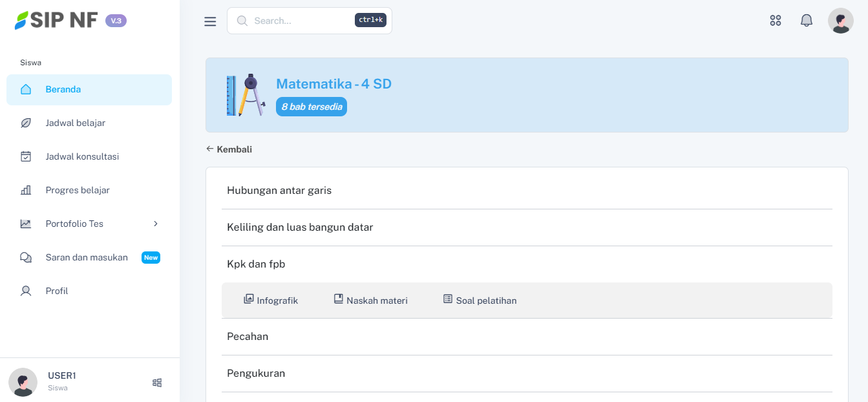868x402 pixels.
Task: Expand the Portofolio Tes submenu arrow
Action: point(155,224)
